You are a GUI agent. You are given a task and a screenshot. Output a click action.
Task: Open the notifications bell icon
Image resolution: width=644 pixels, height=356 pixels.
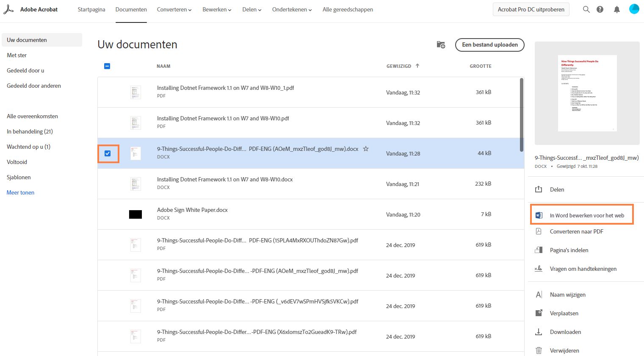coord(617,9)
